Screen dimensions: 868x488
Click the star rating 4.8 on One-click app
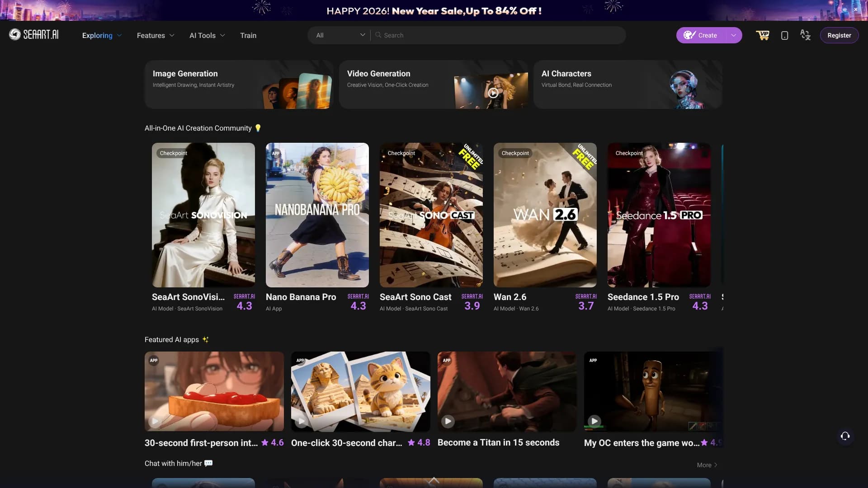419,443
